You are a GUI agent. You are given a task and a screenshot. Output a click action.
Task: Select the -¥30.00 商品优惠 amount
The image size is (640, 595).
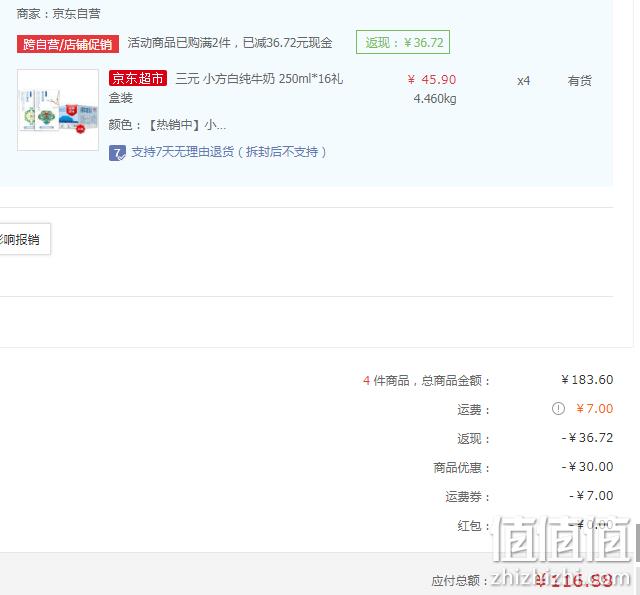tap(587, 466)
